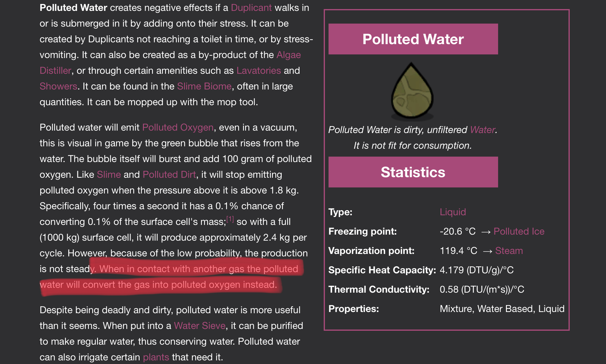Click the Slime link in the paragraph

pyautogui.click(x=109, y=175)
